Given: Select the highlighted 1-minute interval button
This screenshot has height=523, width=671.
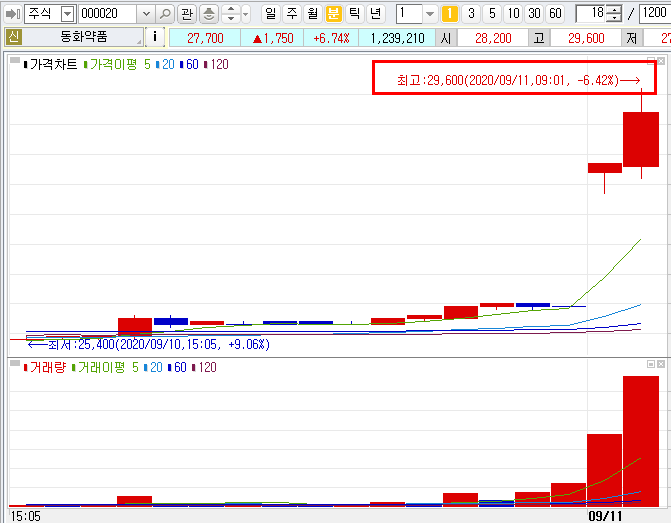Looking at the screenshot, I should (450, 14).
